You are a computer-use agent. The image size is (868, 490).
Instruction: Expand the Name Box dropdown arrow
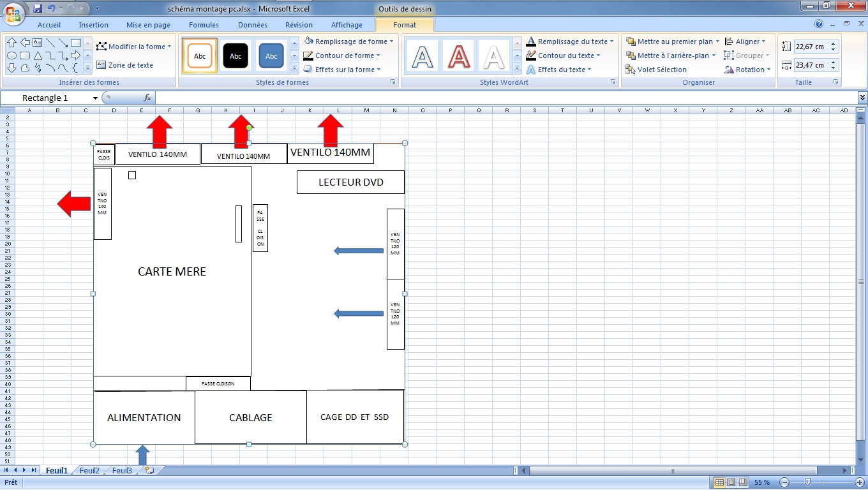(95, 98)
